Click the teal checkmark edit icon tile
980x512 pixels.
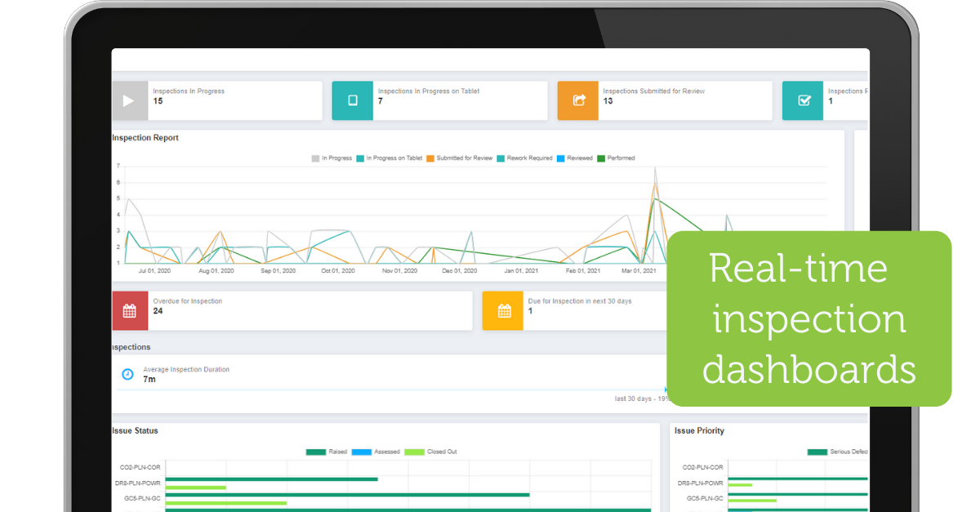click(x=803, y=100)
